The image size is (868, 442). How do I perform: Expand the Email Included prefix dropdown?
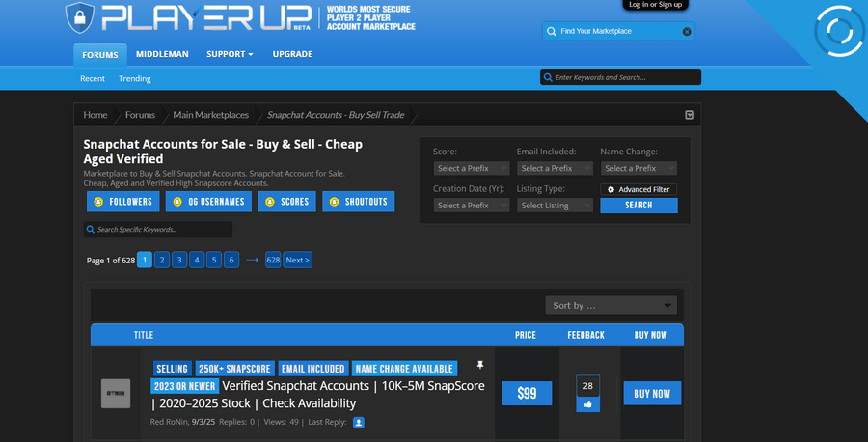[x=555, y=168]
